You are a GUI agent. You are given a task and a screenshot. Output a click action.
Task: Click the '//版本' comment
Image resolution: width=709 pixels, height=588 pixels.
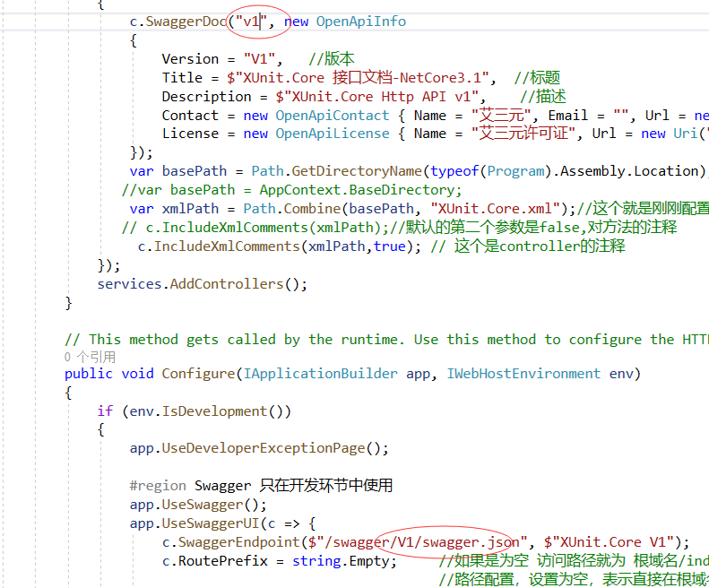coord(332,59)
